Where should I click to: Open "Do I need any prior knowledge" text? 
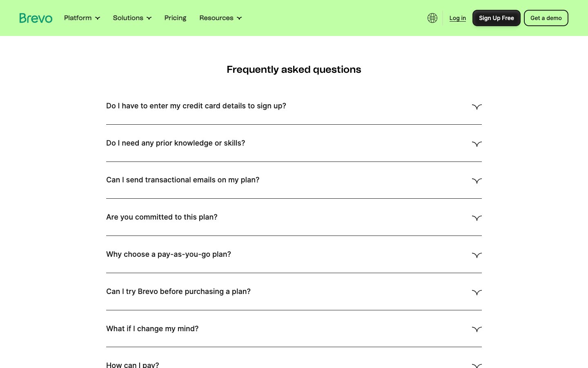[x=176, y=143]
